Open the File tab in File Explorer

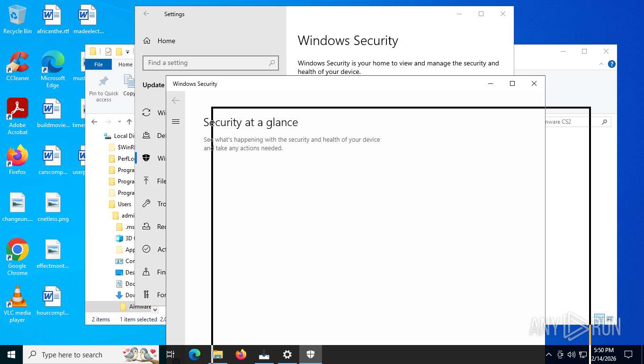click(98, 64)
